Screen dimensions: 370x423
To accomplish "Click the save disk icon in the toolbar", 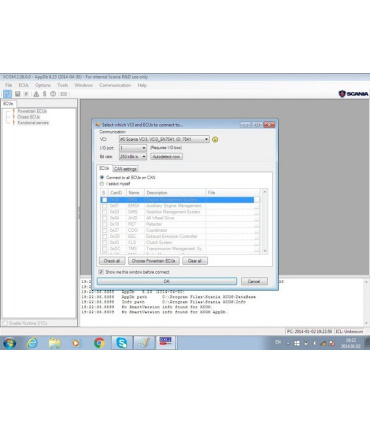I will point(18,94).
